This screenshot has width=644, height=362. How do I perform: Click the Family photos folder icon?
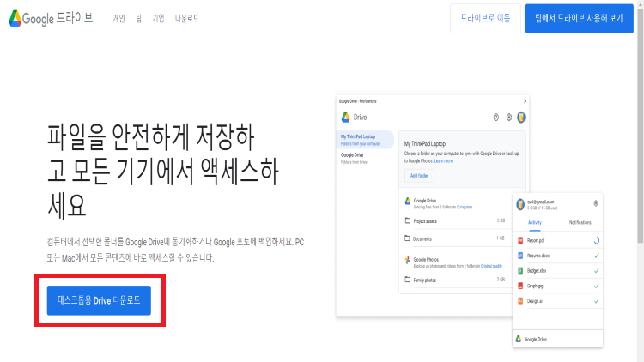(407, 280)
